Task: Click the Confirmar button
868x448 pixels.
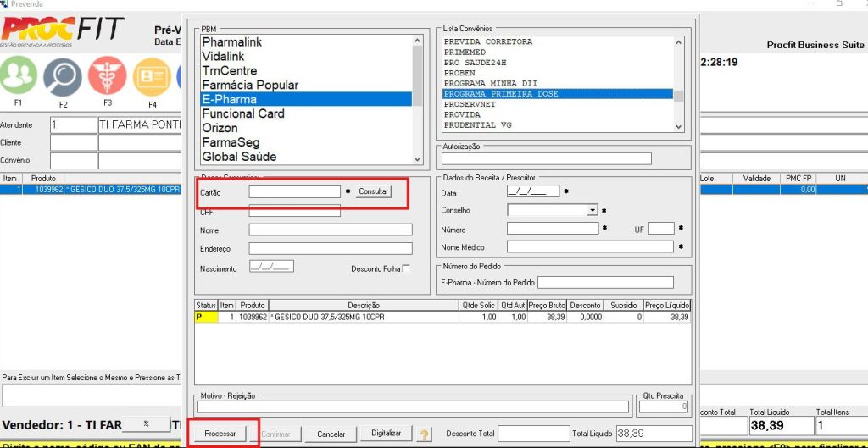Action: pos(275,434)
